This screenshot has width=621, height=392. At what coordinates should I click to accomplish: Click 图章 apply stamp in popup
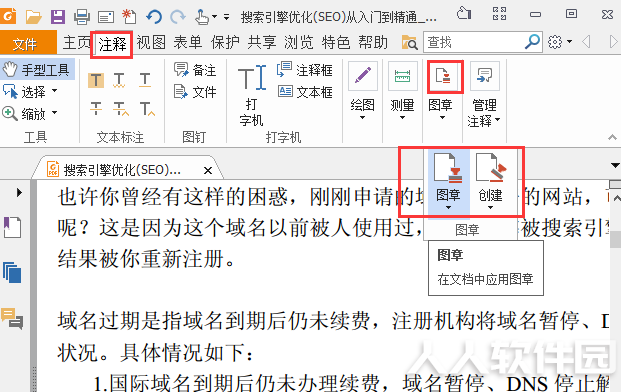click(448, 182)
